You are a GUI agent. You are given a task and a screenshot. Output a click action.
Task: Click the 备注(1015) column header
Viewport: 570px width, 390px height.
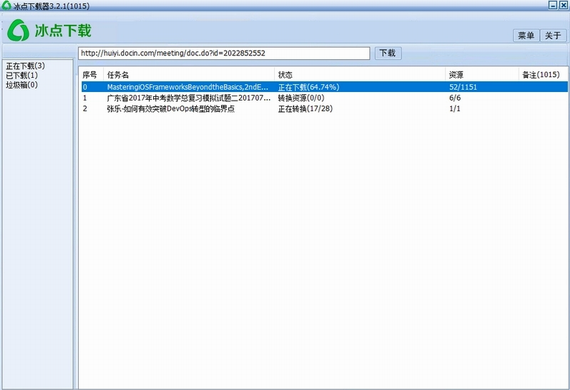pos(543,75)
